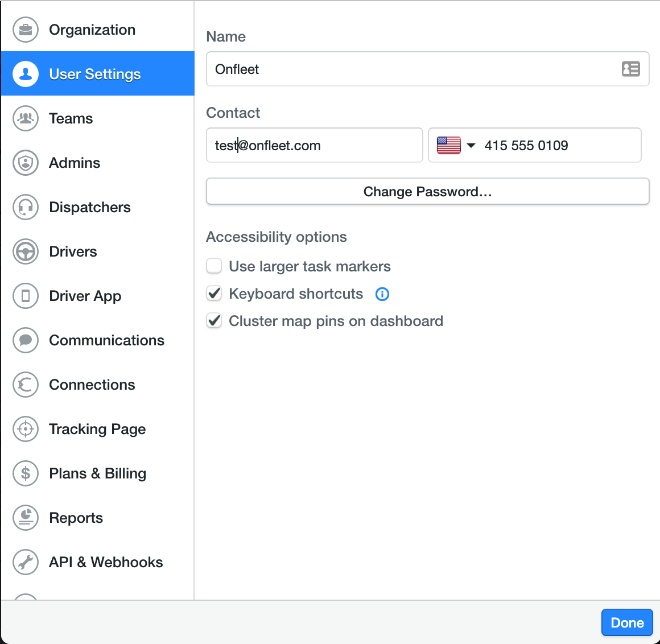660x644 pixels.
Task: Open the Connections section
Action: [x=98, y=385]
